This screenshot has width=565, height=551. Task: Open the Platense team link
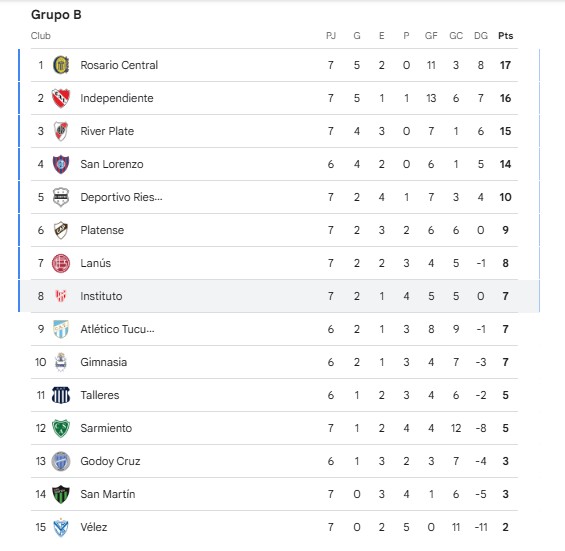pos(102,230)
